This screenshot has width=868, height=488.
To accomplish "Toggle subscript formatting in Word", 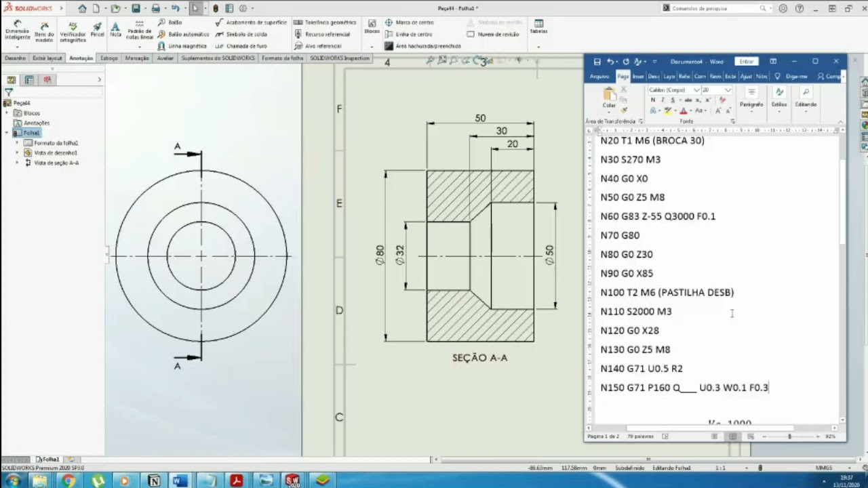I will tap(698, 100).
